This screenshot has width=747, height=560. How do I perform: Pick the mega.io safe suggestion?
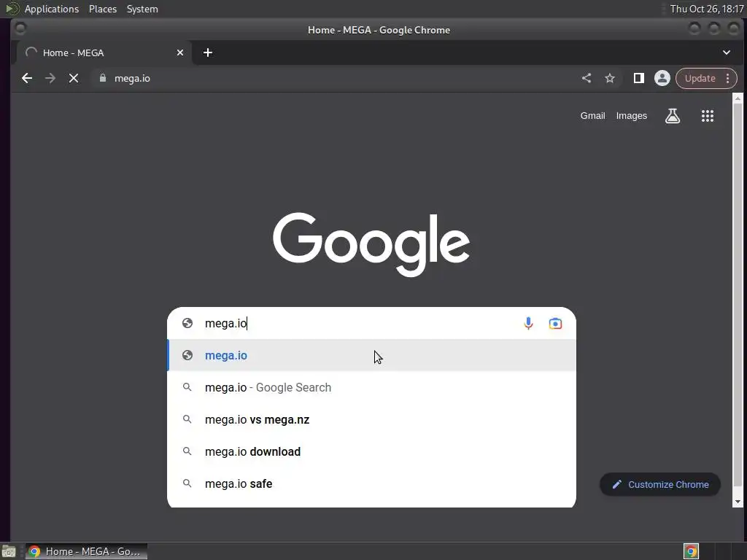tap(371, 483)
